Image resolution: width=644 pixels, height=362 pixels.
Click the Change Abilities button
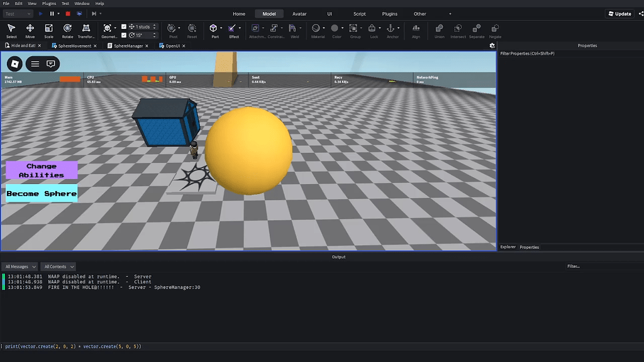tap(42, 170)
